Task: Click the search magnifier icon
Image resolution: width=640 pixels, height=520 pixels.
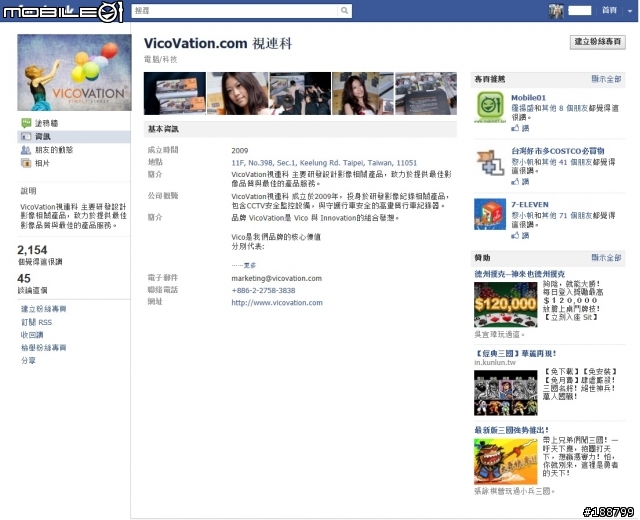Action: pyautogui.click(x=344, y=11)
